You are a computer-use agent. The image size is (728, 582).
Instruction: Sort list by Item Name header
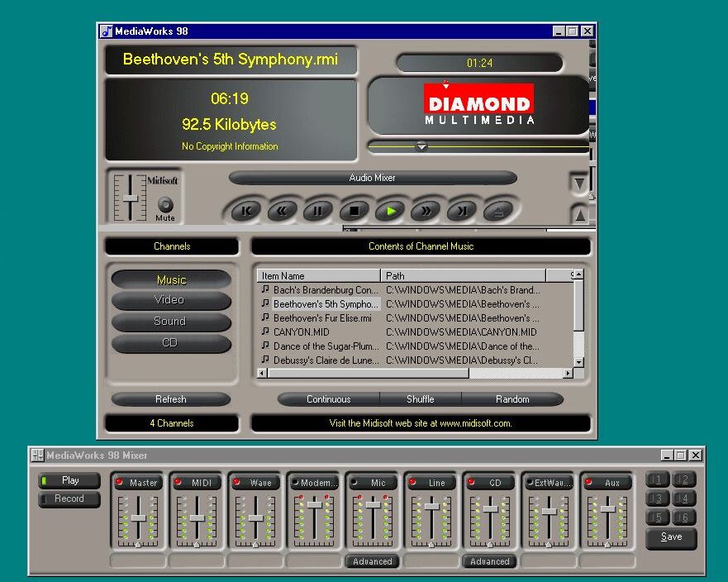coord(318,275)
